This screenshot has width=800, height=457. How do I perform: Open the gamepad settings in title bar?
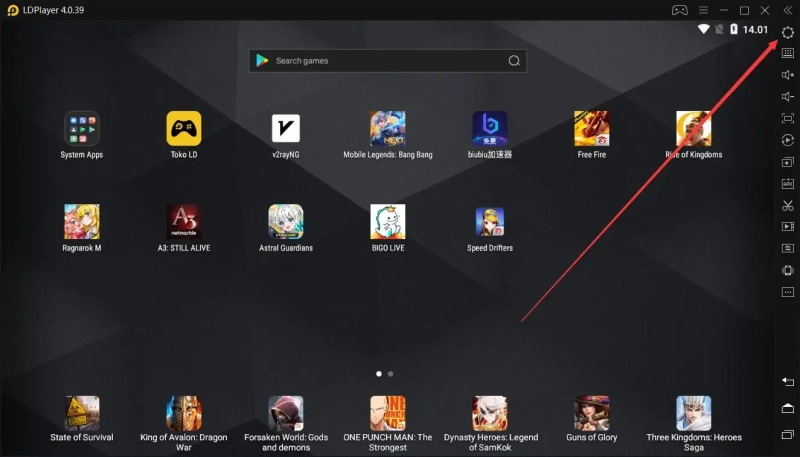[680, 10]
